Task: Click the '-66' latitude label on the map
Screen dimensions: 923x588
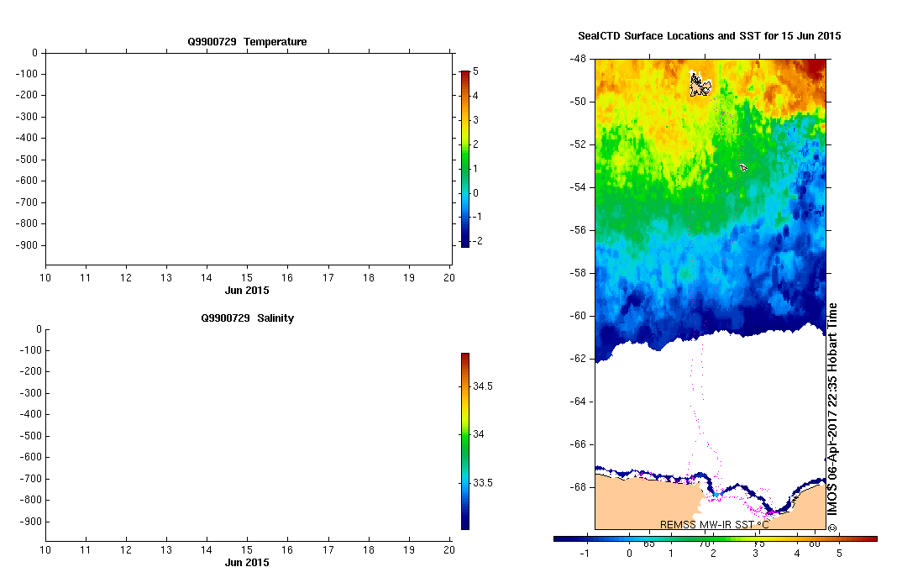Action: click(578, 444)
